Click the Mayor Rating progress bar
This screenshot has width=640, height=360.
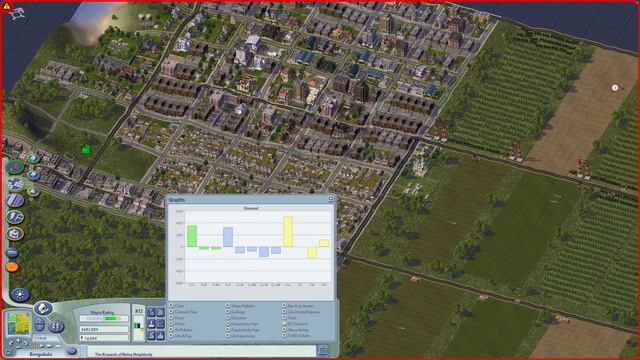point(104,318)
